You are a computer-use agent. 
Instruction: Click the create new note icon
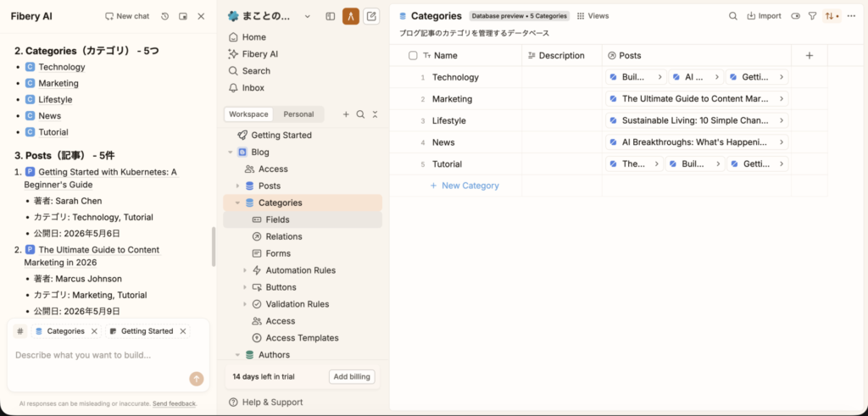371,17
